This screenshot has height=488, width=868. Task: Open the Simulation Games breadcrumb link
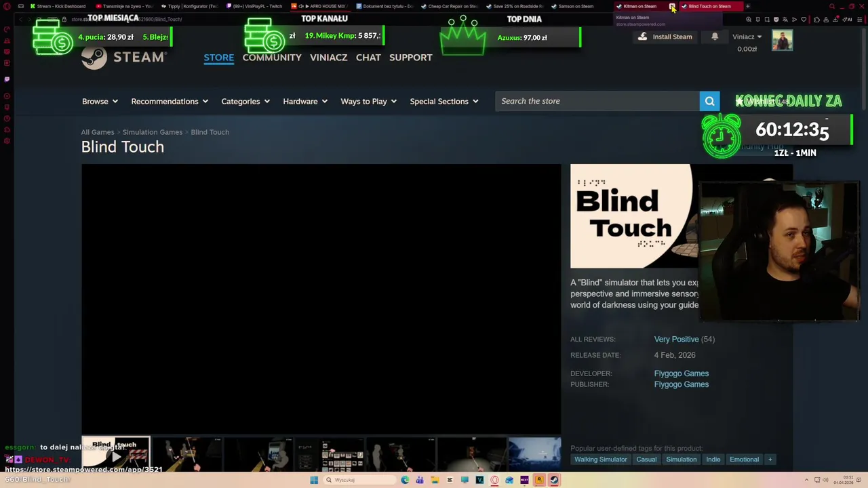coord(153,132)
